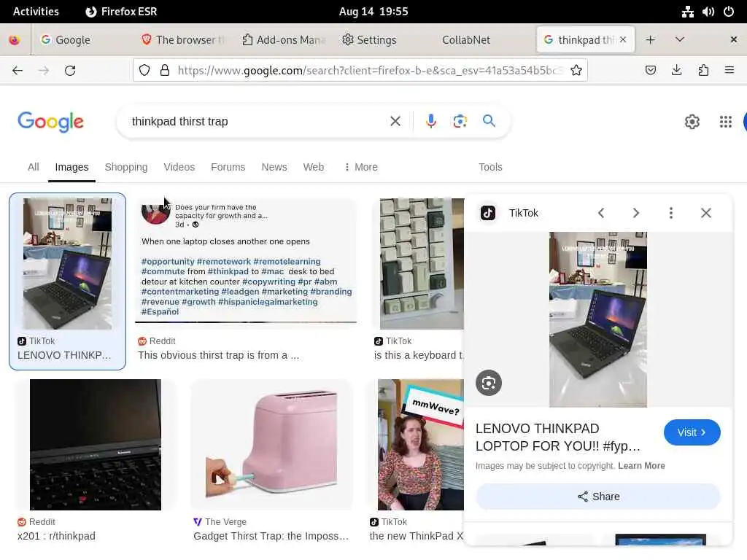This screenshot has width=747, height=560.
Task: Submit search with magnifier icon
Action: (489, 121)
